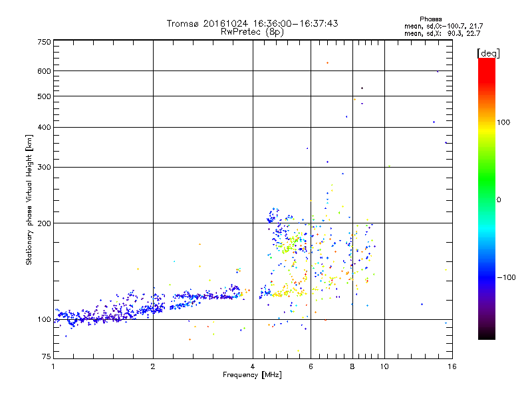This screenshot has width=532, height=399.
Task: Click the x-axis tick label '10'
Action: coord(384,366)
